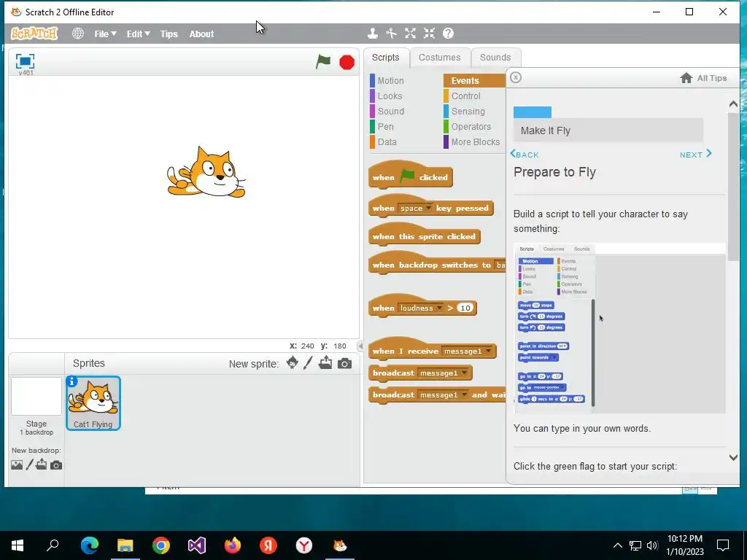Viewport: 747px width, 560px height.
Task: Create new sprite from camera
Action: click(344, 364)
